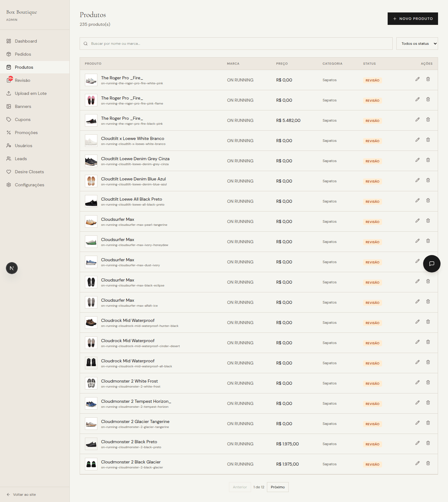Screen dimensions: 448x502
Task: Click Cloudmonster 2 Black Preto price R$ 1.975,00
Action: pyautogui.click(x=287, y=444)
